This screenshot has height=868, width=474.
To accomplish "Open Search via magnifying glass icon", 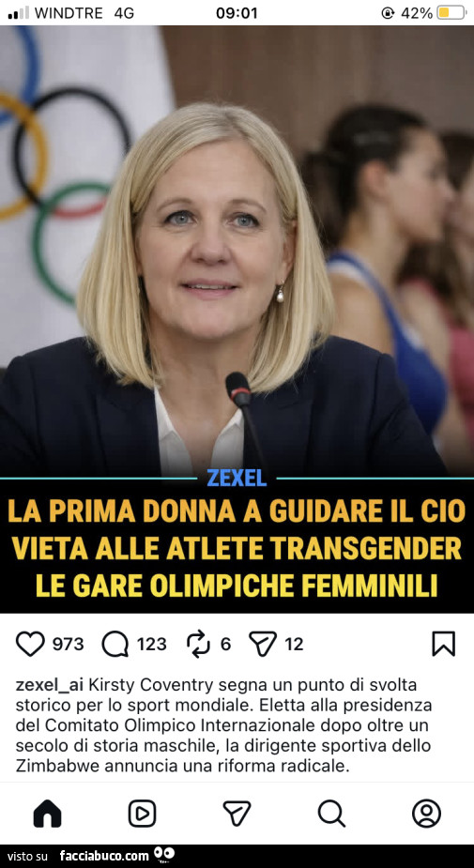I will coord(331,814).
